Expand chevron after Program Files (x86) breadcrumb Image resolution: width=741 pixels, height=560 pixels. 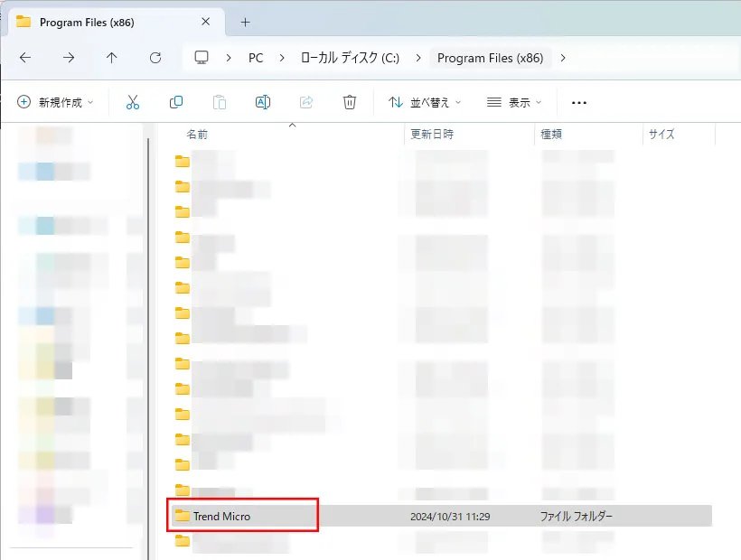[564, 58]
